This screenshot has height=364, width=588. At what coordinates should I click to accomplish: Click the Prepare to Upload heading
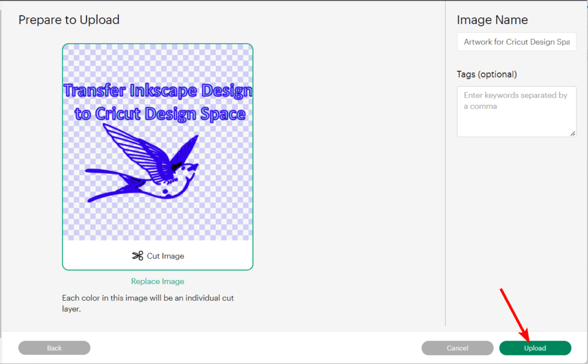coord(69,20)
